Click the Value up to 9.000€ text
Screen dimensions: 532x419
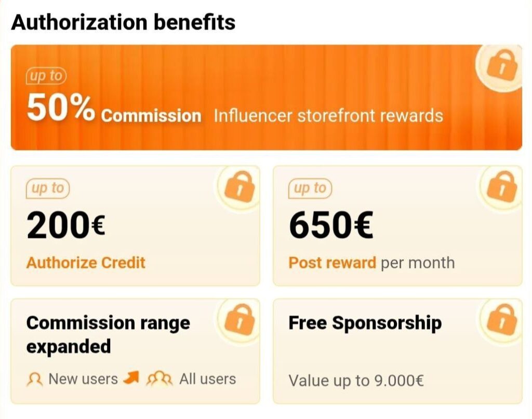click(356, 381)
